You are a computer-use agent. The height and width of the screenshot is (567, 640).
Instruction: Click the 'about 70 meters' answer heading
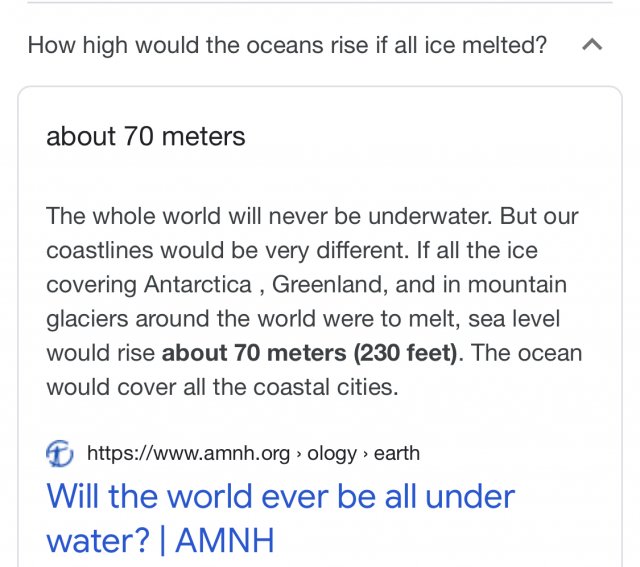click(146, 136)
